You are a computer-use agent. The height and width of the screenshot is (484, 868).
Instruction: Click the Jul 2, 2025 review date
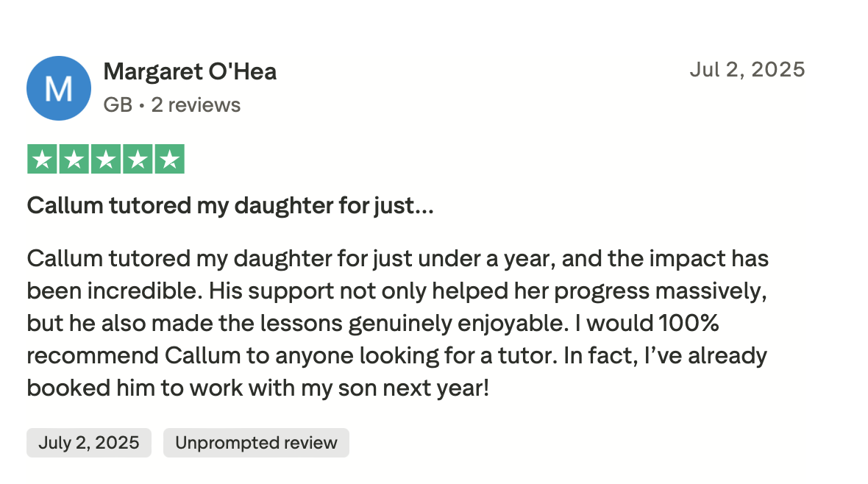point(747,70)
